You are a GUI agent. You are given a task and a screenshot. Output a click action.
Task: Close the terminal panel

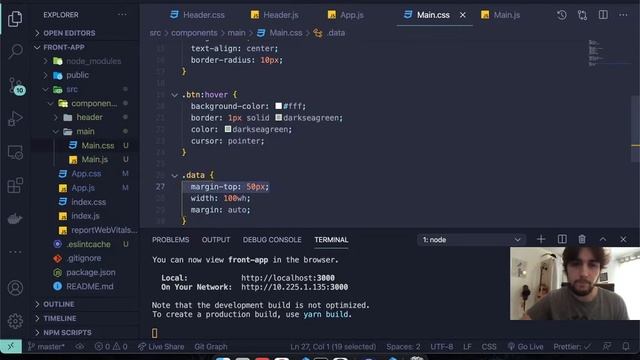[x=623, y=239]
